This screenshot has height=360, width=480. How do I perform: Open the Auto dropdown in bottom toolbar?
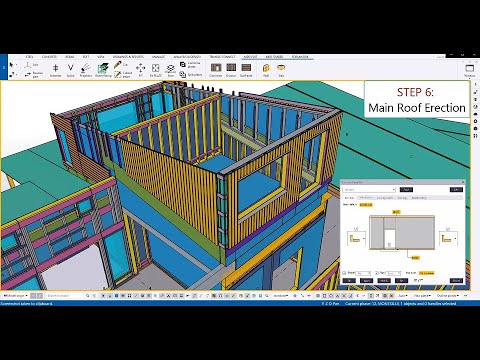[x=403, y=296]
